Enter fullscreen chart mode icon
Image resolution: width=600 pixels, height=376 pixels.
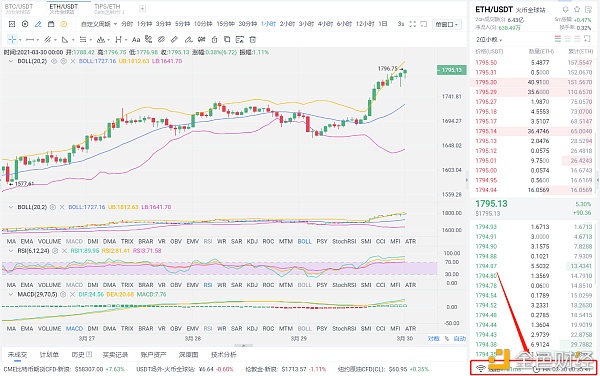[412, 24]
